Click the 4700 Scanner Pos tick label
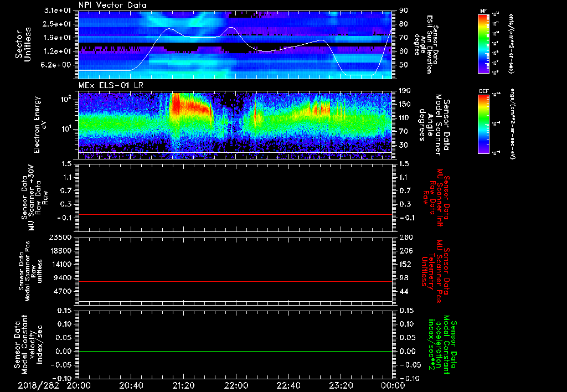Viewport: 567px width, 392px height. tap(62, 291)
